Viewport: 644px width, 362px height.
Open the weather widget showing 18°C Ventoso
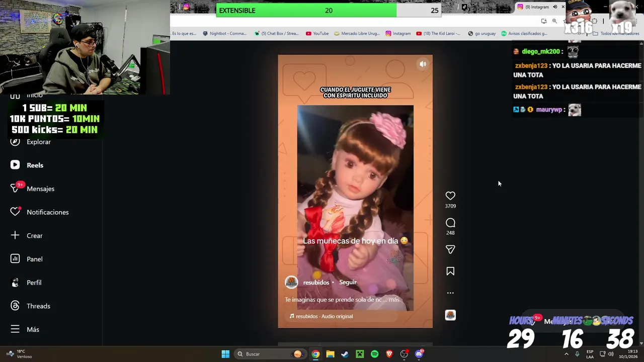tap(20, 354)
